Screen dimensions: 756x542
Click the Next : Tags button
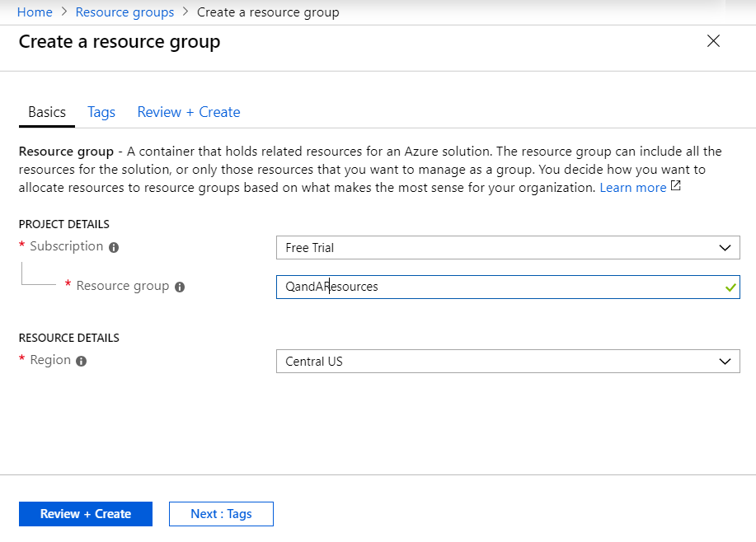221,514
